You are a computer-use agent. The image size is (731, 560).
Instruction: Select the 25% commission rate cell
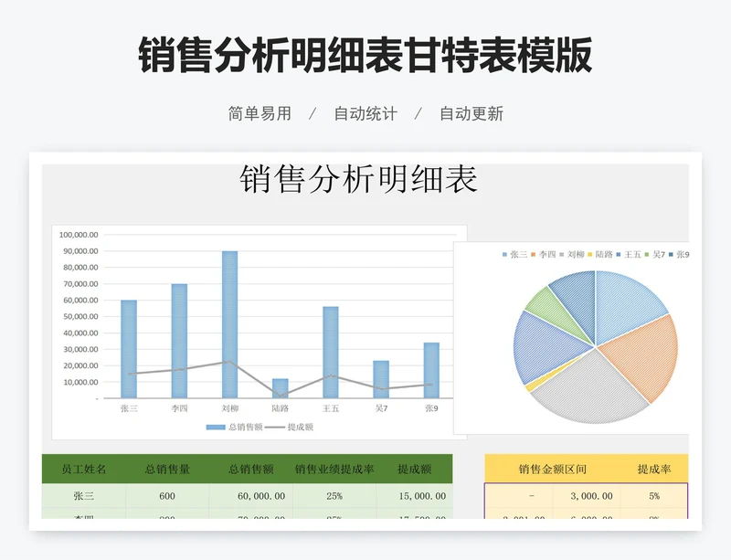[334, 496]
